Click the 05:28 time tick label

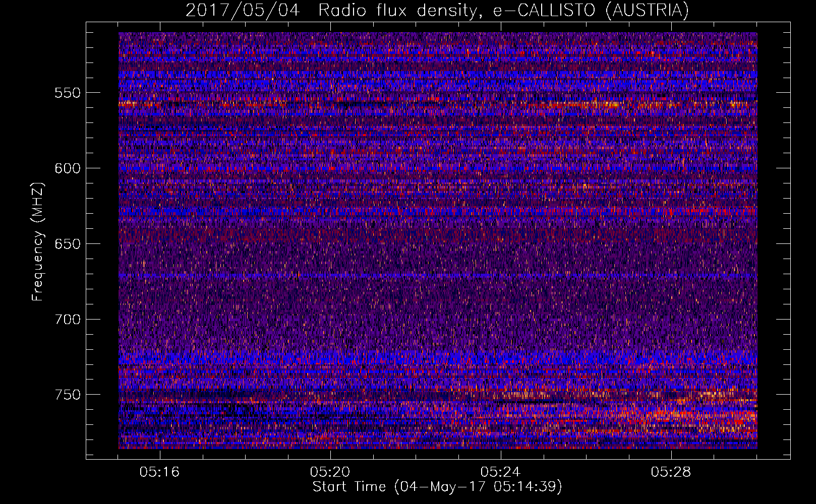(x=671, y=472)
